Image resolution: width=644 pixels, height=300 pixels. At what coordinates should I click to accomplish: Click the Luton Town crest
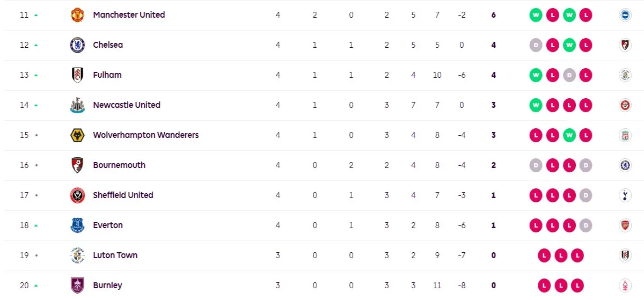(77, 255)
